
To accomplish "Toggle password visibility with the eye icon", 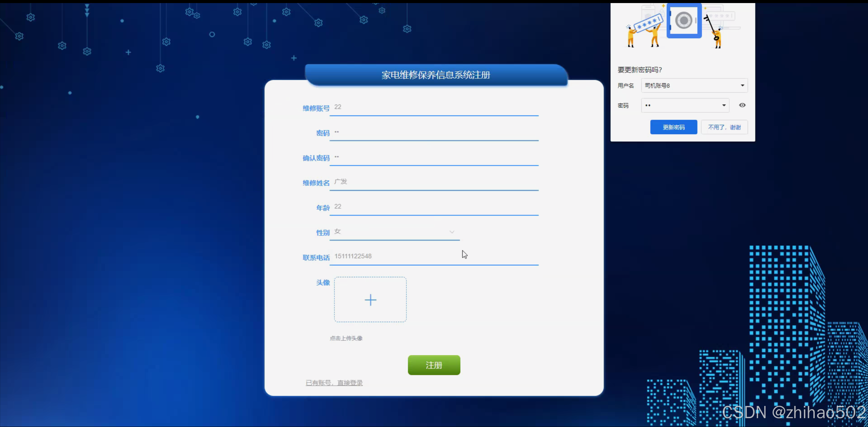I will 742,105.
